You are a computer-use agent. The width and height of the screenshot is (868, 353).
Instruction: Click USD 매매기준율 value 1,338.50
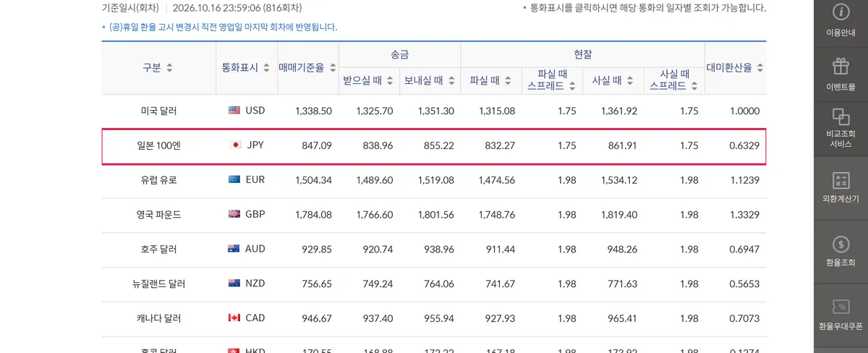point(313,111)
